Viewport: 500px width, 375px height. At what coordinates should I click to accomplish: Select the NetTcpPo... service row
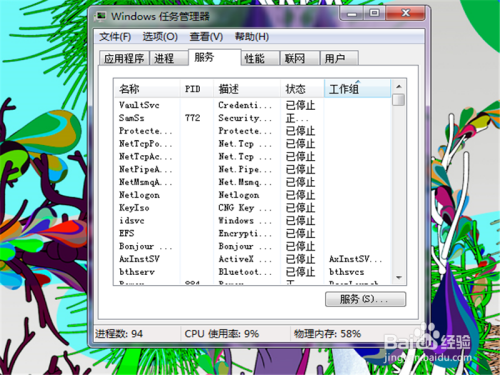tap(252, 144)
